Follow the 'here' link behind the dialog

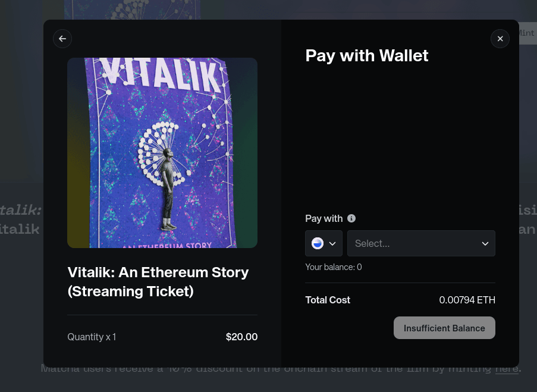click(507, 369)
